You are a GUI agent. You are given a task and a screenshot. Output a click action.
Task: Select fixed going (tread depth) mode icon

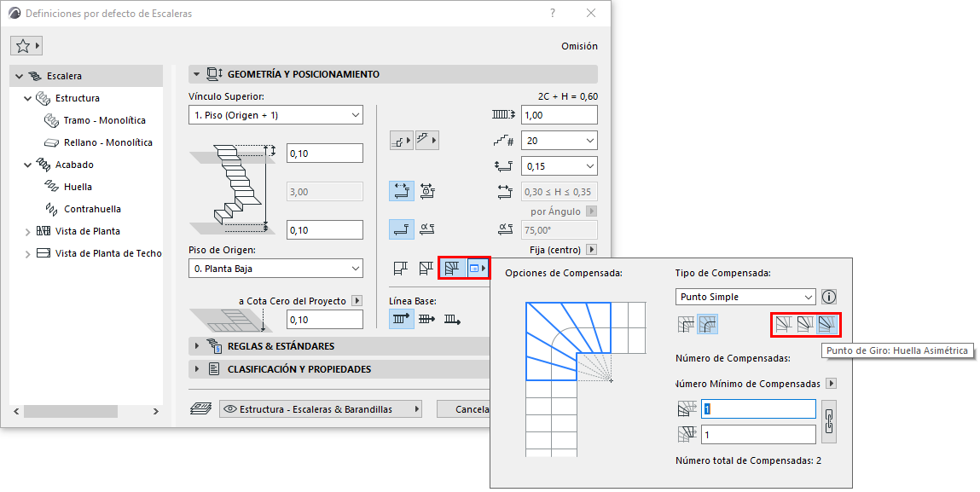(401, 191)
